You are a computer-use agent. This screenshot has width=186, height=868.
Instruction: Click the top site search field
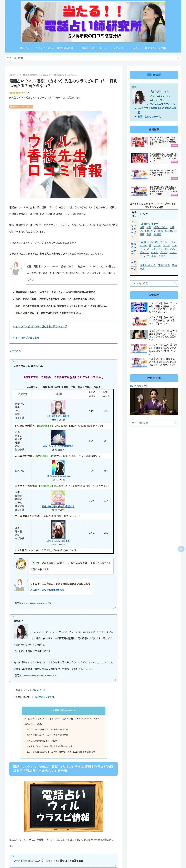click(93, 58)
